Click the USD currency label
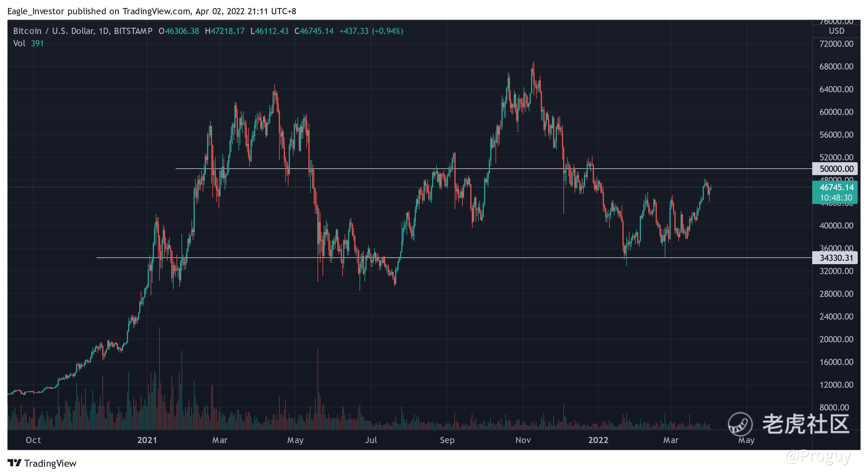This screenshot has height=476, width=868. click(x=836, y=31)
